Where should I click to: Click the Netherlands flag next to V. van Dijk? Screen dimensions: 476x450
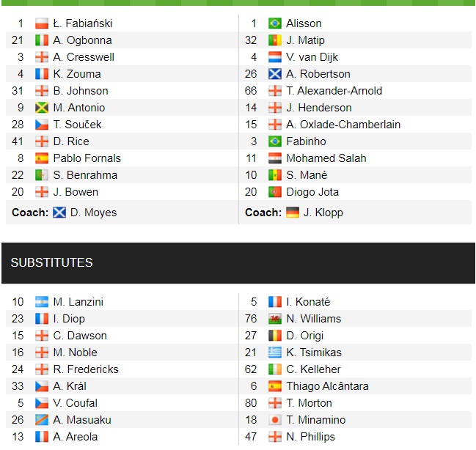pos(275,57)
